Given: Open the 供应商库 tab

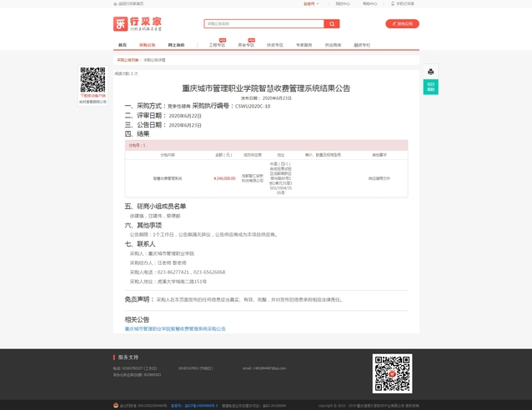Looking at the screenshot, I should click(x=333, y=45).
